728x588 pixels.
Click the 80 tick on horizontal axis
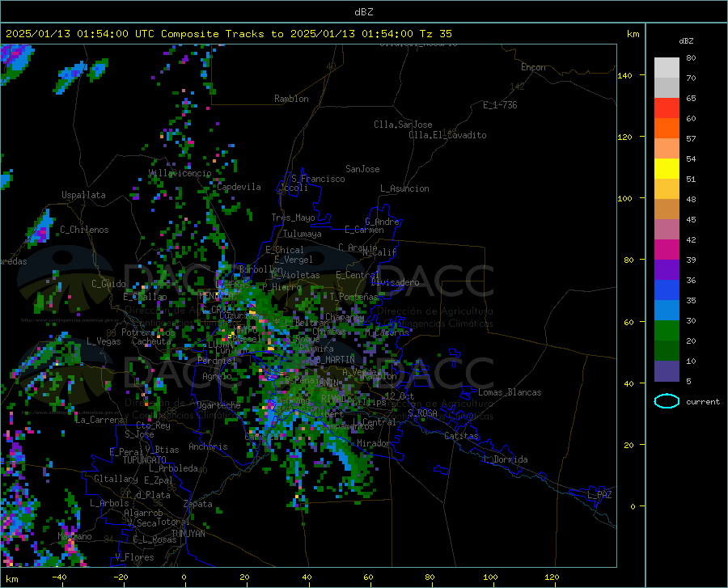[x=430, y=577]
